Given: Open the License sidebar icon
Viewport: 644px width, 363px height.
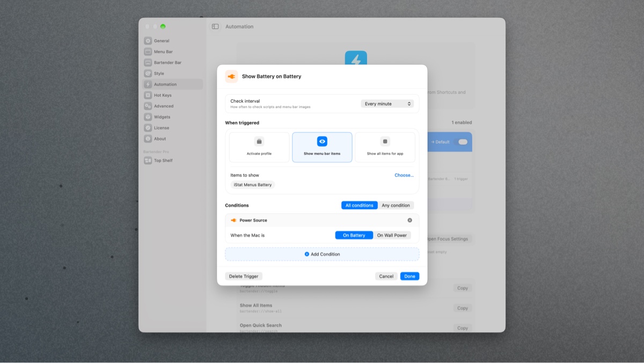Looking at the screenshot, I should [148, 128].
